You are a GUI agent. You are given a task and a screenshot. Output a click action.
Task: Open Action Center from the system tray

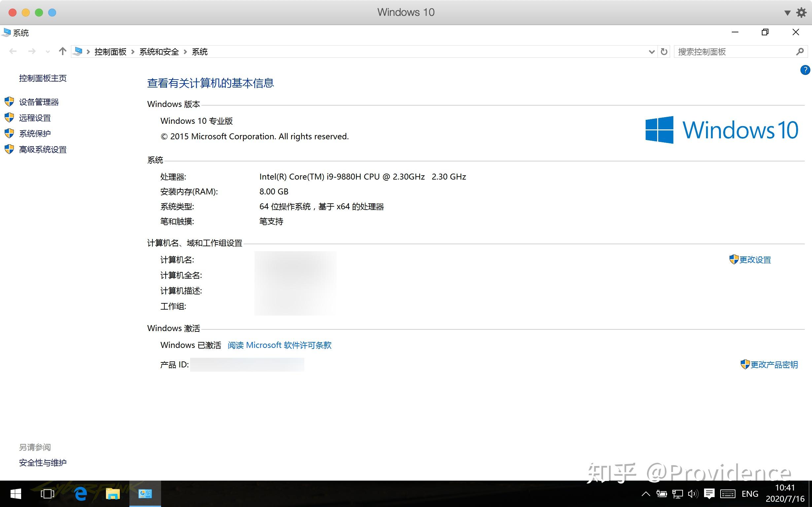pyautogui.click(x=710, y=493)
